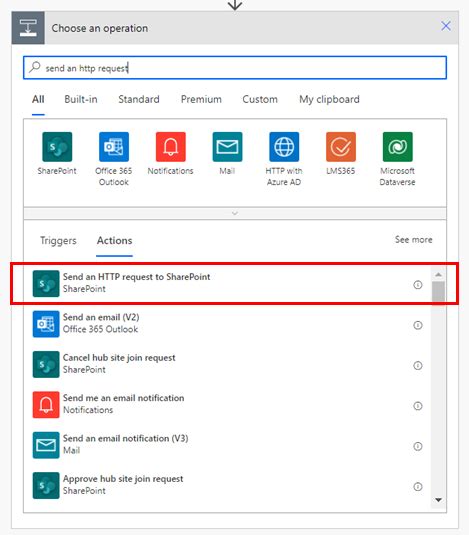Choose Send an email notification (V3) action
The height and width of the screenshot is (535, 469).
tap(227, 445)
